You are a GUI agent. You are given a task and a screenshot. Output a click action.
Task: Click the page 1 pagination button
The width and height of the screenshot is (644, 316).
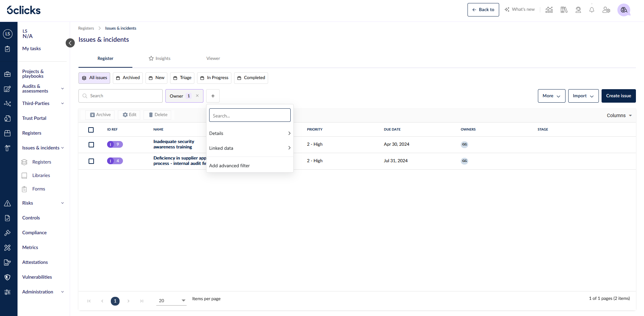[x=115, y=301]
